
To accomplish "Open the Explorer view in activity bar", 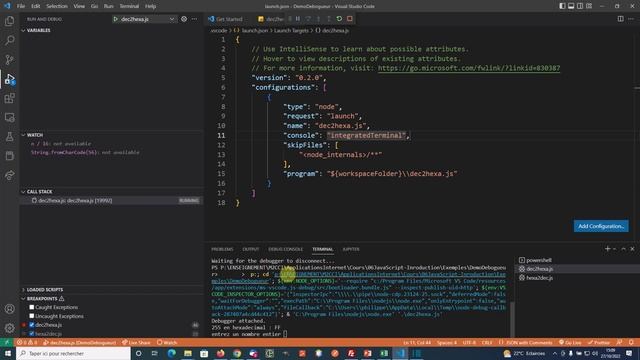I will (x=9, y=21).
